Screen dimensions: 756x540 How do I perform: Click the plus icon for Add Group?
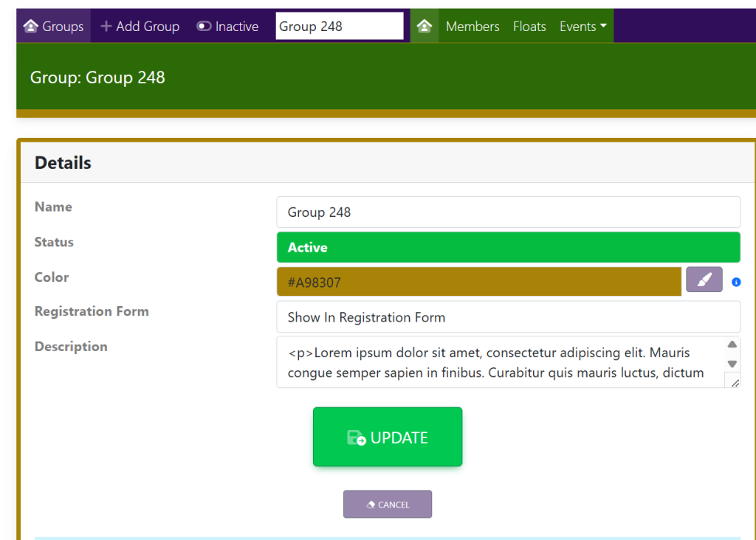tap(106, 27)
